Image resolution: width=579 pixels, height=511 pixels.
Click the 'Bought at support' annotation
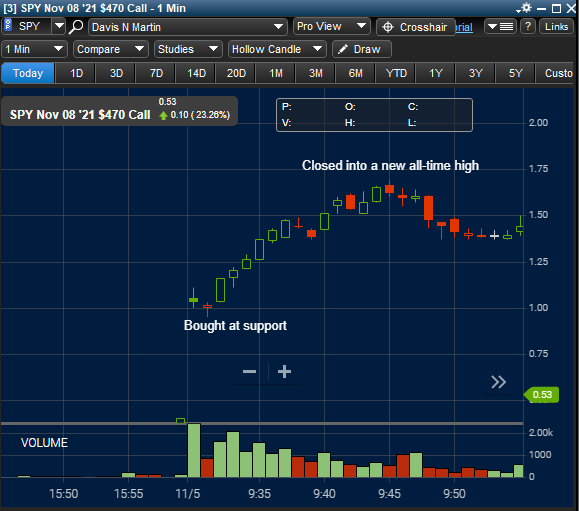pyautogui.click(x=235, y=326)
